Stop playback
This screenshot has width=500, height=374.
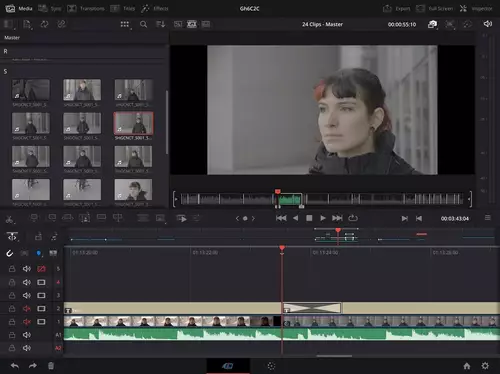click(309, 218)
